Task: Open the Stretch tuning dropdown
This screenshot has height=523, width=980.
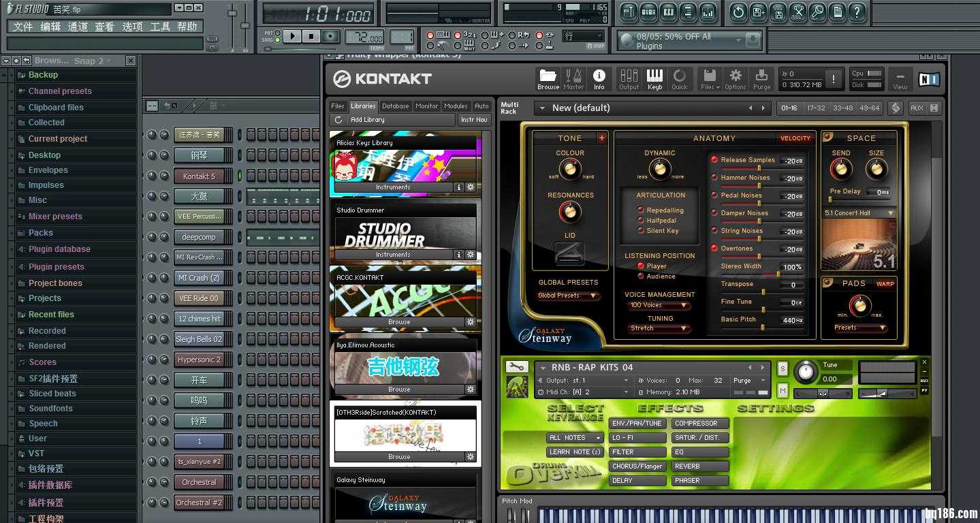Action: (x=658, y=328)
